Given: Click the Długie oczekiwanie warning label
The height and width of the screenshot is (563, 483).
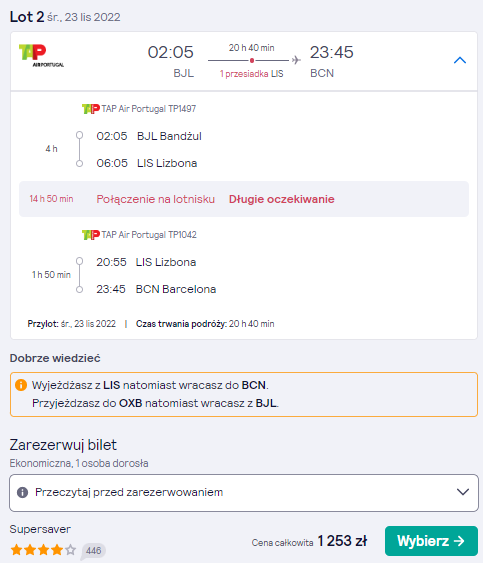Looking at the screenshot, I should [x=282, y=199].
